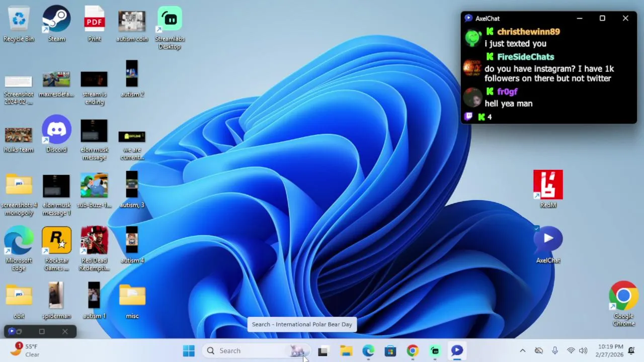Open the notifications bell icon
Screen dimensions: 644x362
coord(631,351)
